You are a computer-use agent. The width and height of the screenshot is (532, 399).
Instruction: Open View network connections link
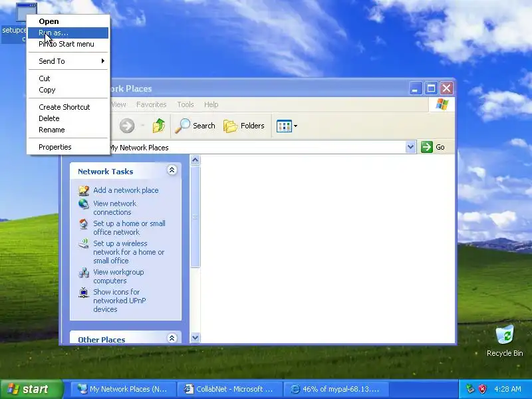[x=114, y=207]
